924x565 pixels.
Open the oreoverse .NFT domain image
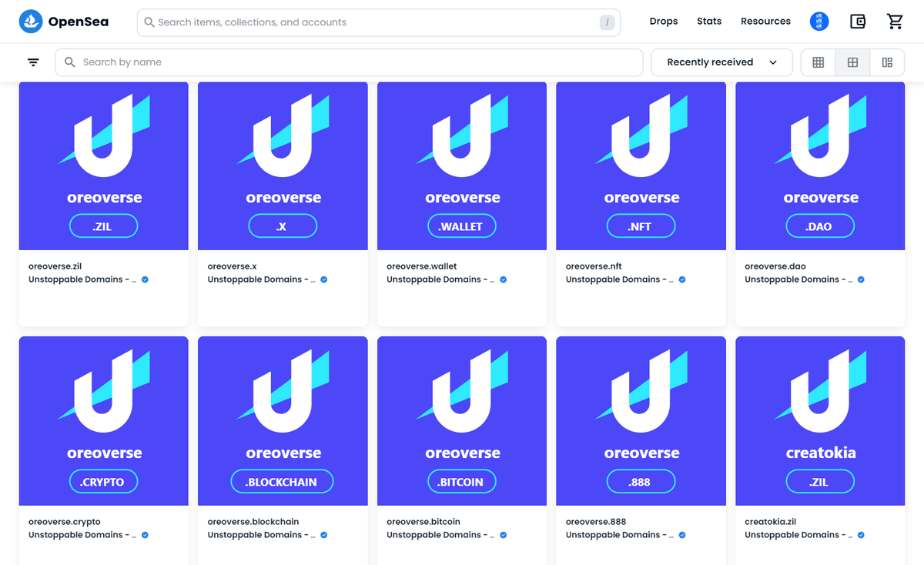[x=641, y=165]
